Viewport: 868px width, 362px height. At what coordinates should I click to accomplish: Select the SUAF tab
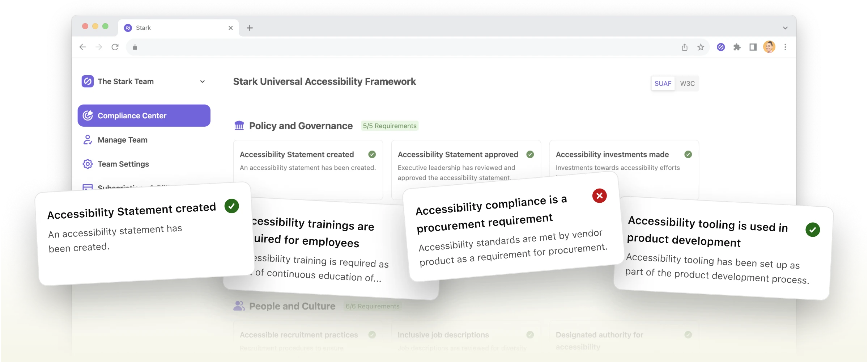tap(663, 83)
